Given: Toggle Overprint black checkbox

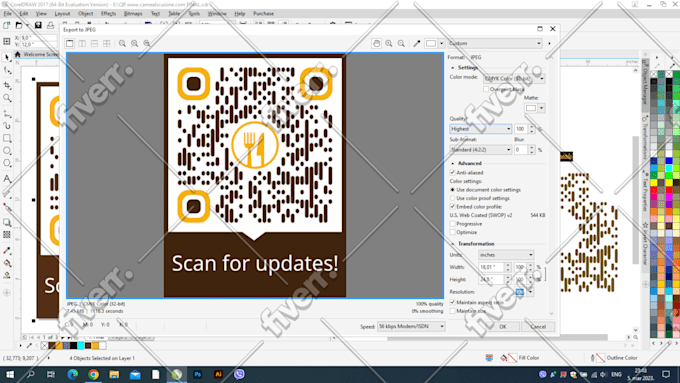Looking at the screenshot, I should (x=486, y=89).
